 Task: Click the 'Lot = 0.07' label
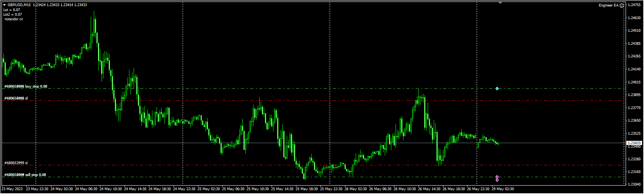pyautogui.click(x=12, y=10)
